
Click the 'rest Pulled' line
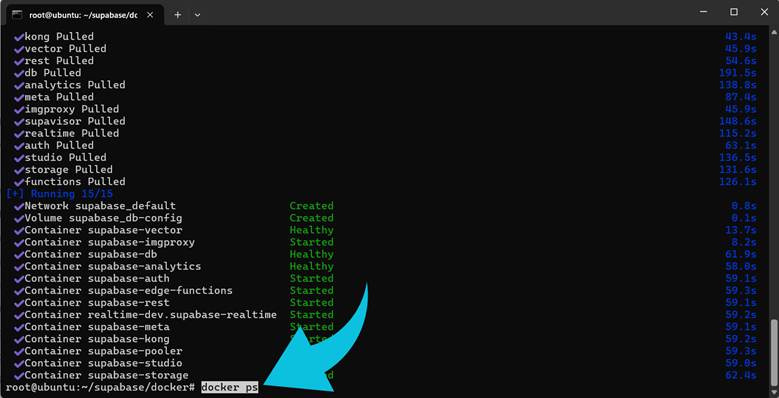(59, 61)
